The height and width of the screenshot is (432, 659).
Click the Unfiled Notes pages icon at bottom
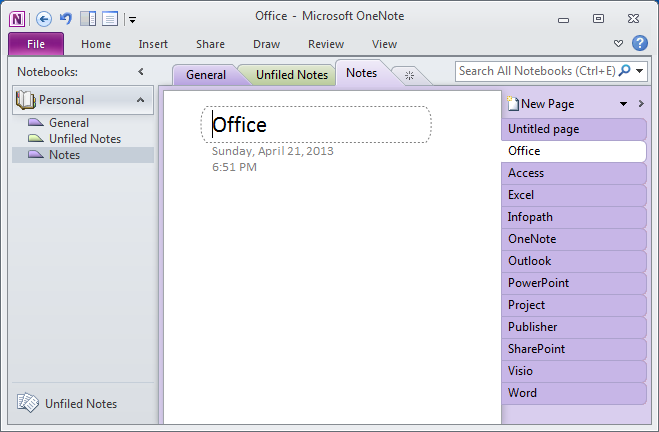coord(28,403)
